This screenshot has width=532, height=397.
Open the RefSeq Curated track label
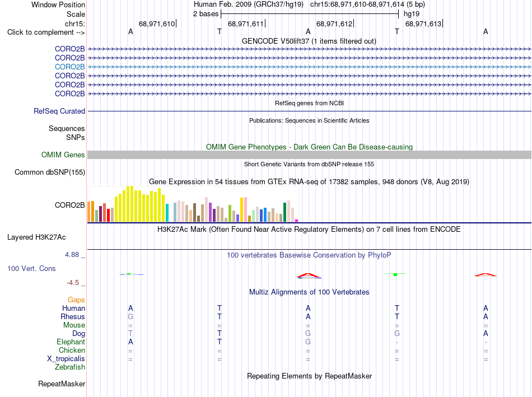coord(59,111)
